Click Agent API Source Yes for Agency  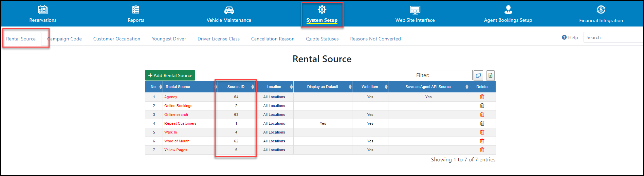coord(428,97)
